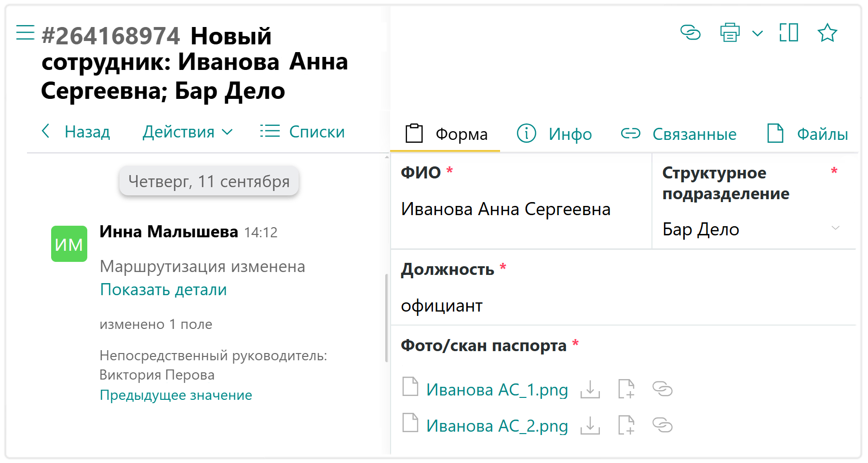Open the Файлы tab
Viewport: 868px width, 463px height.
tap(808, 134)
